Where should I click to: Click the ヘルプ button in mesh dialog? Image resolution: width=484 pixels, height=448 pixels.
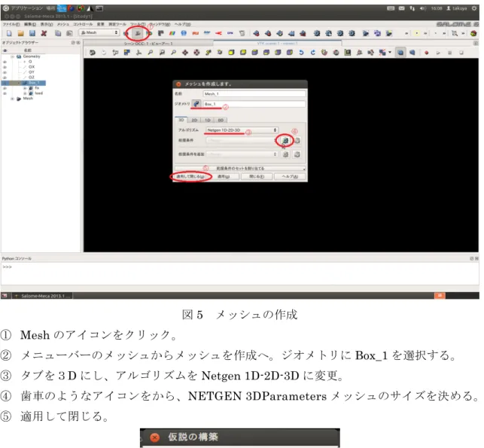tap(290, 177)
